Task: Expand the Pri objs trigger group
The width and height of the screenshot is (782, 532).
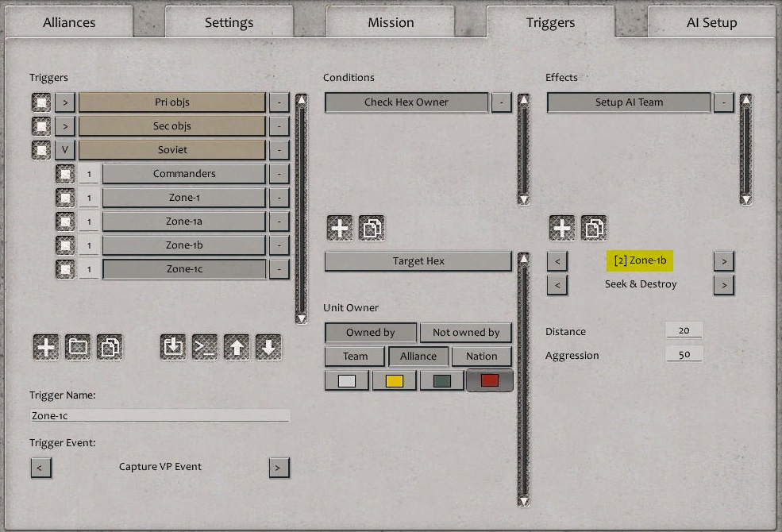Action: pos(64,102)
